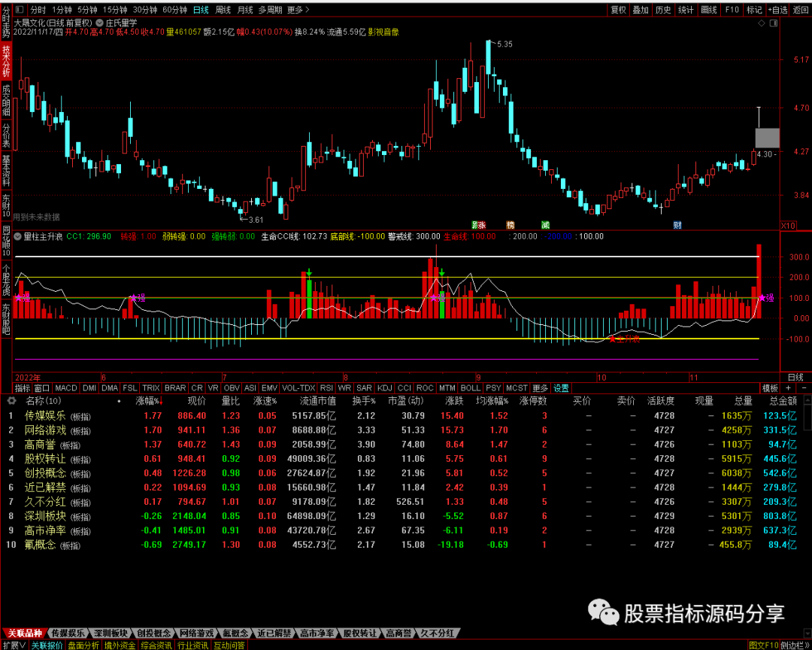This screenshot has height=650, width=812.
Task: Select the KDJ indicator
Action: pos(384,388)
